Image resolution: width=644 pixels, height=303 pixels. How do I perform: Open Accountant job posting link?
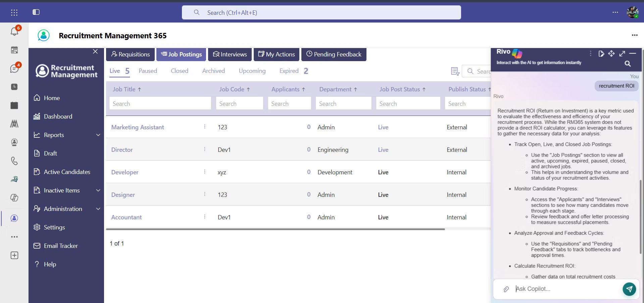127,217
